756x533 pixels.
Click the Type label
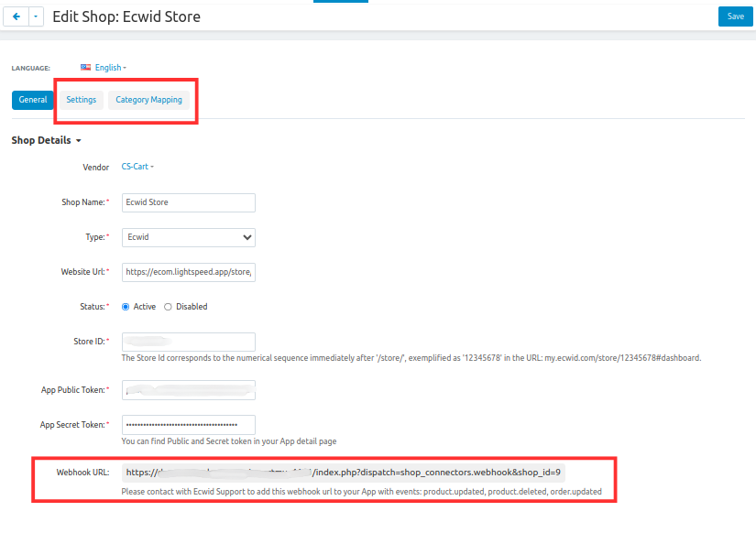coord(97,237)
